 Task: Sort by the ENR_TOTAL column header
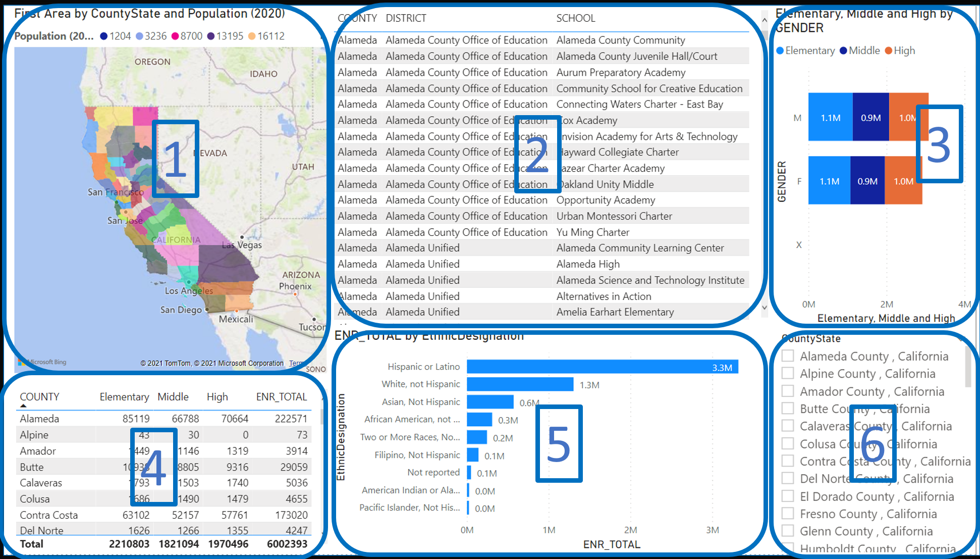pyautogui.click(x=281, y=397)
